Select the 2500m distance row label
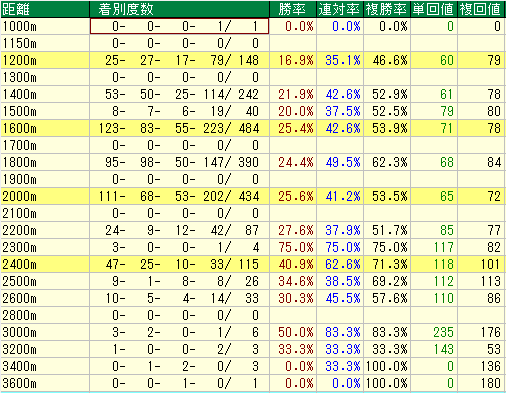The width and height of the screenshot is (506, 393). pyautogui.click(x=19, y=281)
